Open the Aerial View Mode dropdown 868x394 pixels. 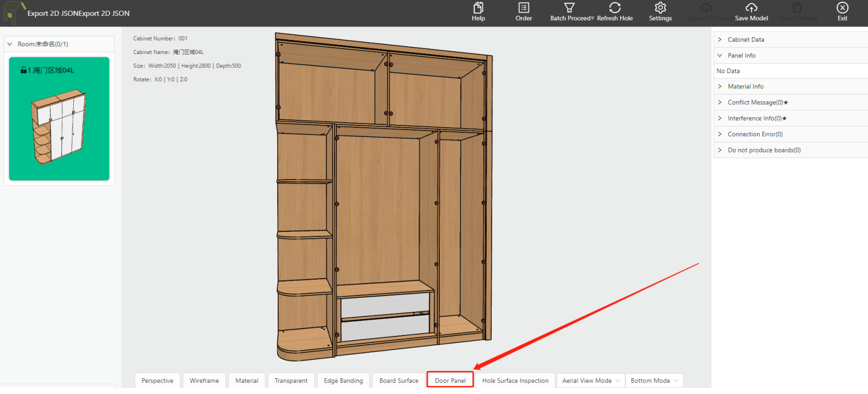click(591, 380)
